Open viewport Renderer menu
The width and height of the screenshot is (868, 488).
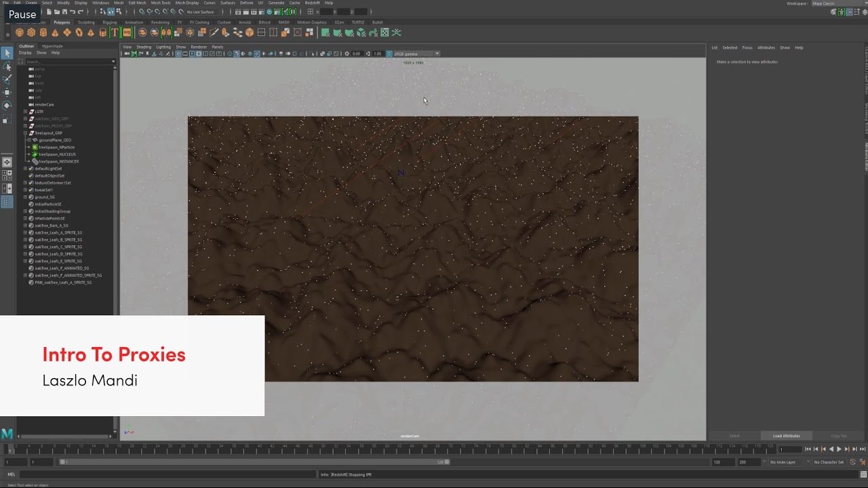pos(199,47)
